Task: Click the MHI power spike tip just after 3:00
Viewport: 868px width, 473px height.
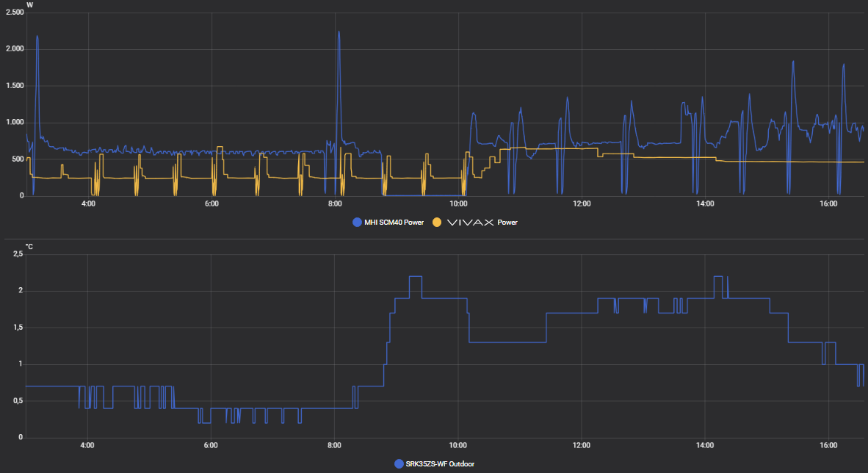Action: pos(37,36)
